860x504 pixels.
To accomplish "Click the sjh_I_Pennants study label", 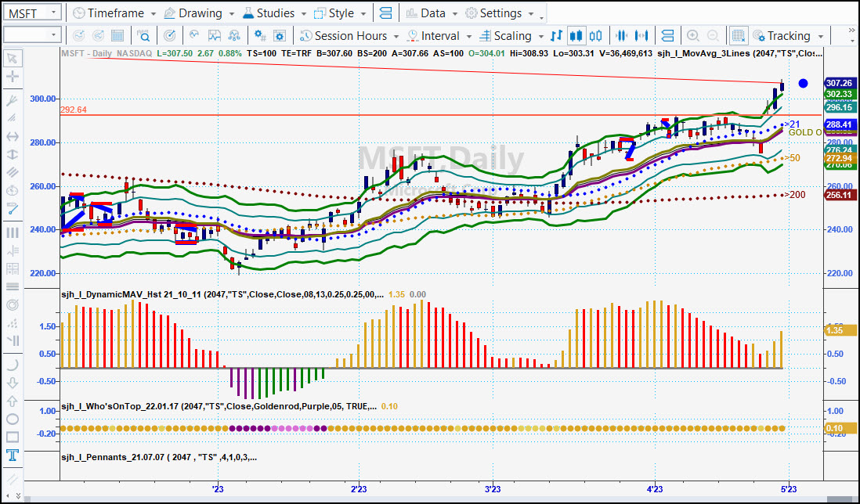I will click(x=158, y=457).
